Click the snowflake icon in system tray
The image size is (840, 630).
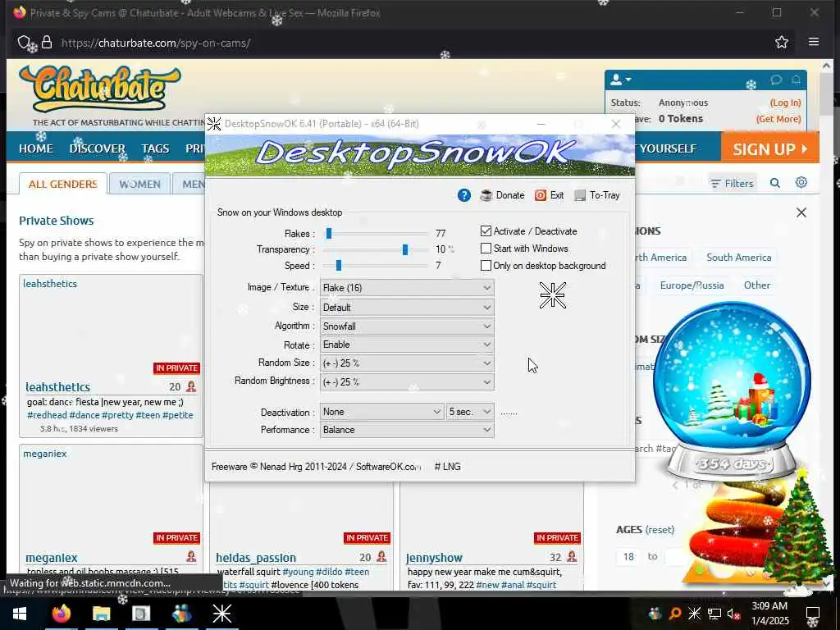click(x=694, y=614)
